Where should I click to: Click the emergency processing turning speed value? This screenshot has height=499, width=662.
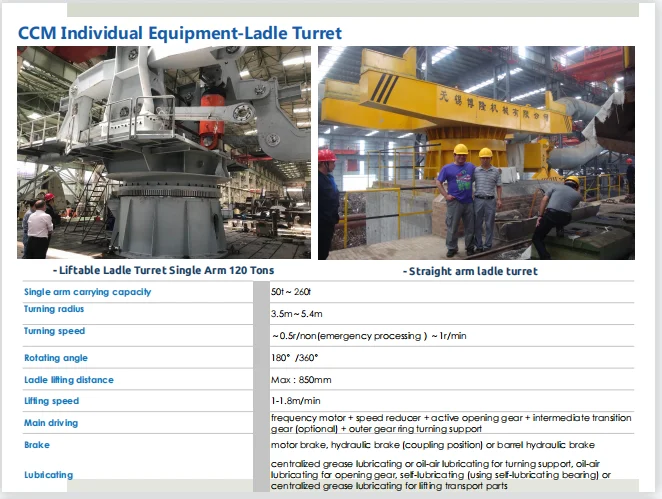368,336
